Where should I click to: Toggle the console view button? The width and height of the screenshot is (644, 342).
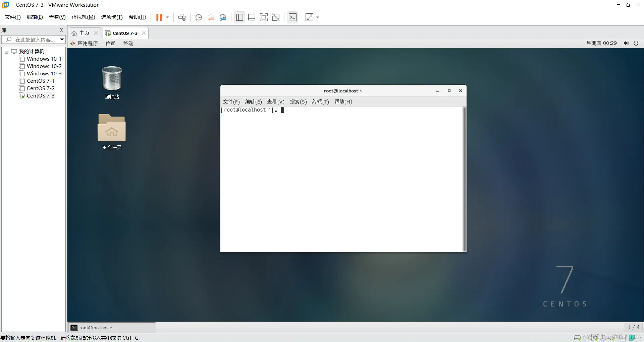tap(293, 17)
